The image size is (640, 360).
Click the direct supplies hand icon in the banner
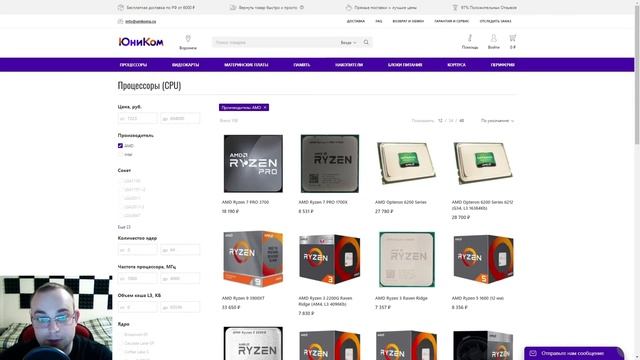tap(349, 7)
